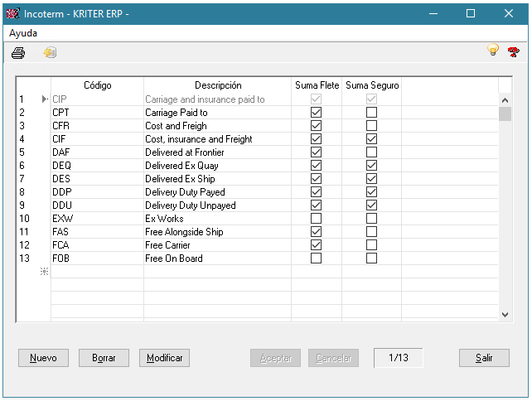Click the KRITER ERP title bar icon
Image resolution: width=532 pixels, height=401 pixels.
click(x=12, y=13)
